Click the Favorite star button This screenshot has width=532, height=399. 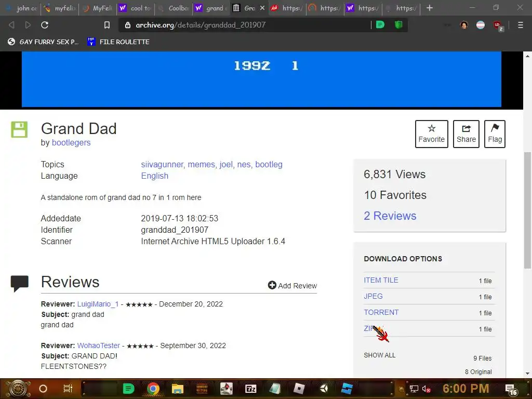click(432, 134)
